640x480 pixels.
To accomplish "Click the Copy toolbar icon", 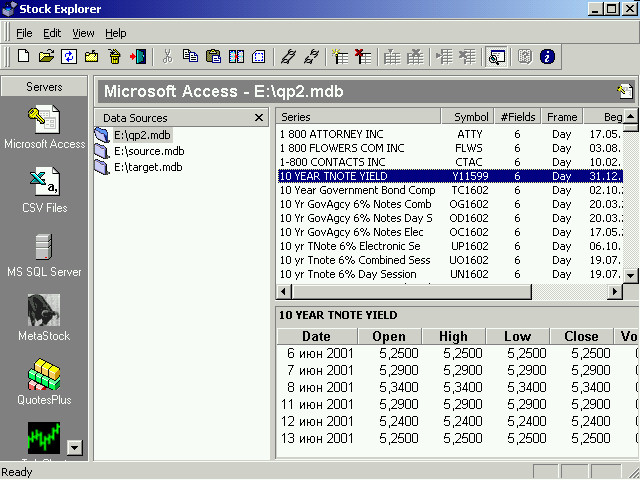I will 190,56.
